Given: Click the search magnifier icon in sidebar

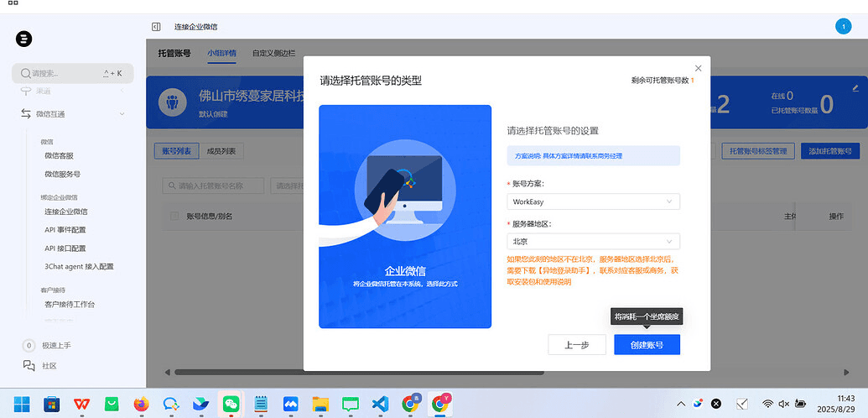Looking at the screenshot, I should pos(25,73).
